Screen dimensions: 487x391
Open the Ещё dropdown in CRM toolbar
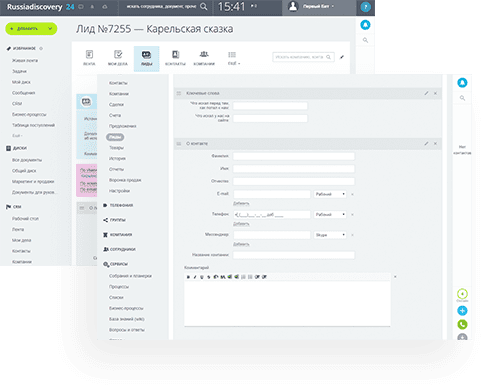coord(234,59)
